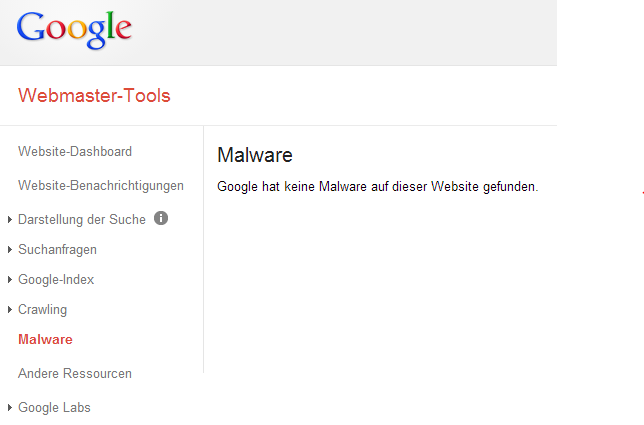This screenshot has height=425, width=644.
Task: Go to Website-Dashboard
Action: click(75, 152)
